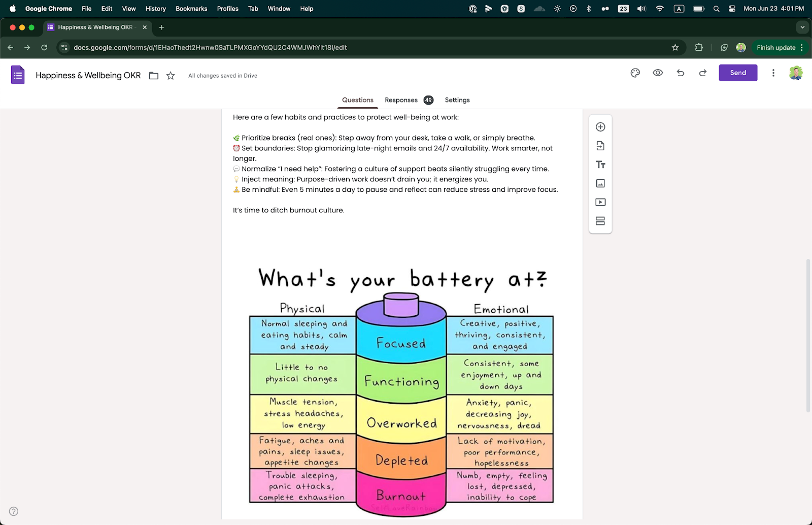The image size is (812, 525).
Task: Open a new tab with plus button
Action: tap(161, 27)
